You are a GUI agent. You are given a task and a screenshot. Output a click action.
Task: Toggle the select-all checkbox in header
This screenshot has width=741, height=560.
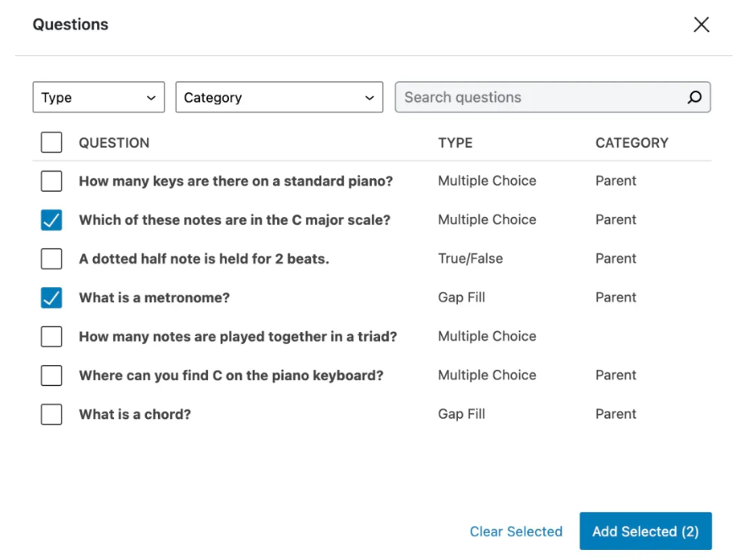point(52,143)
